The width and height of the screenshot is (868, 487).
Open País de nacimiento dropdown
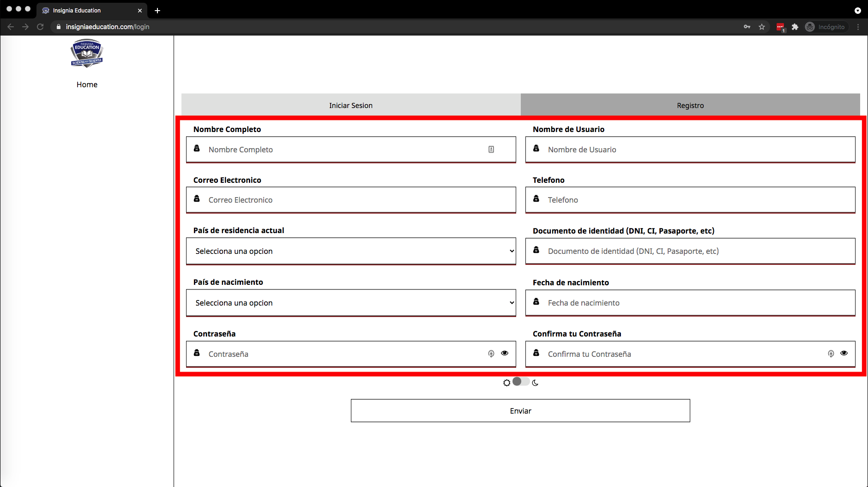(351, 303)
